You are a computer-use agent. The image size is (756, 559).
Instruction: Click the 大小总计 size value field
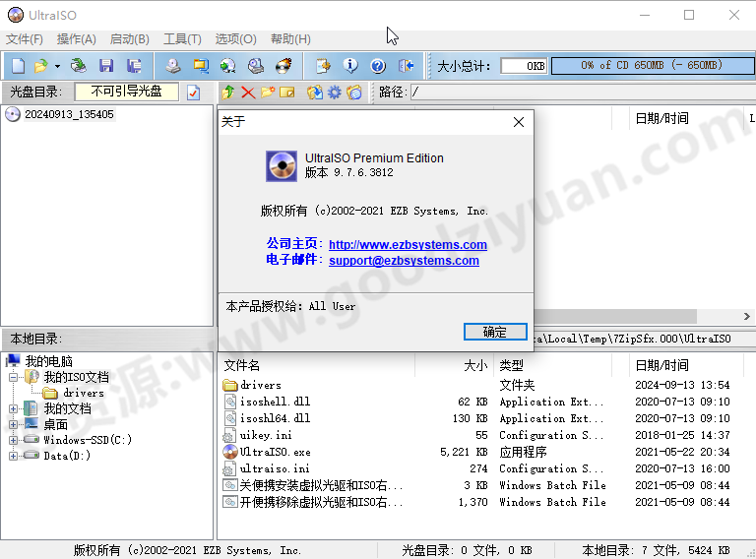click(x=524, y=66)
